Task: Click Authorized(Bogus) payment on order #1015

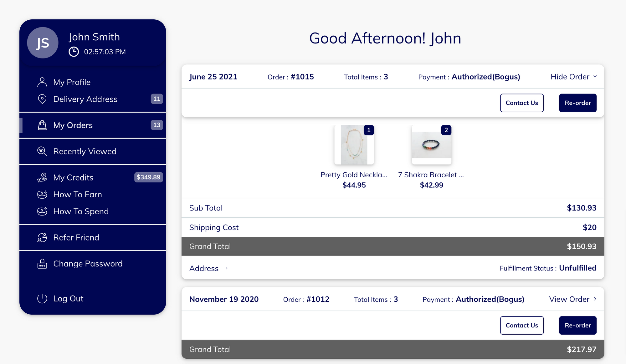Action: (485, 77)
